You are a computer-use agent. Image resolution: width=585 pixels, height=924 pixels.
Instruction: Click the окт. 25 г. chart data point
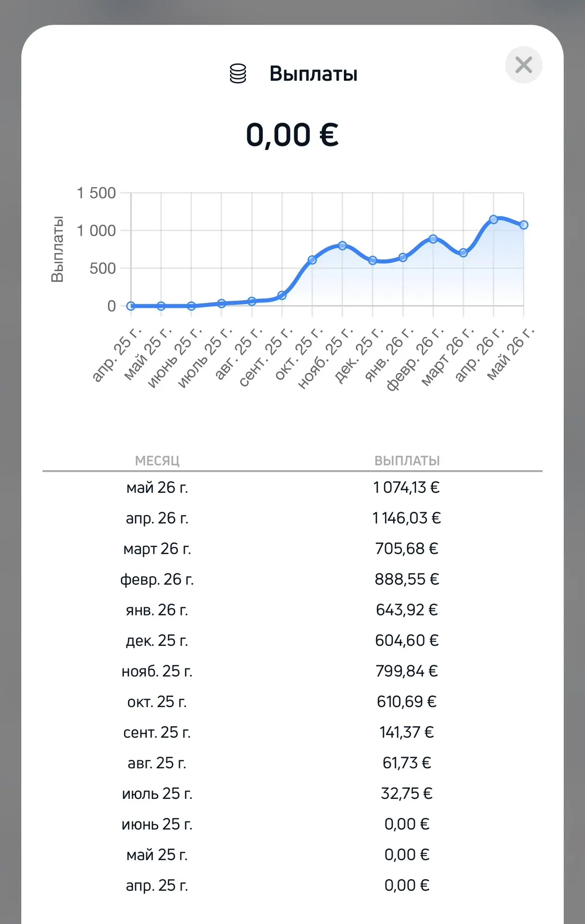tap(312, 260)
